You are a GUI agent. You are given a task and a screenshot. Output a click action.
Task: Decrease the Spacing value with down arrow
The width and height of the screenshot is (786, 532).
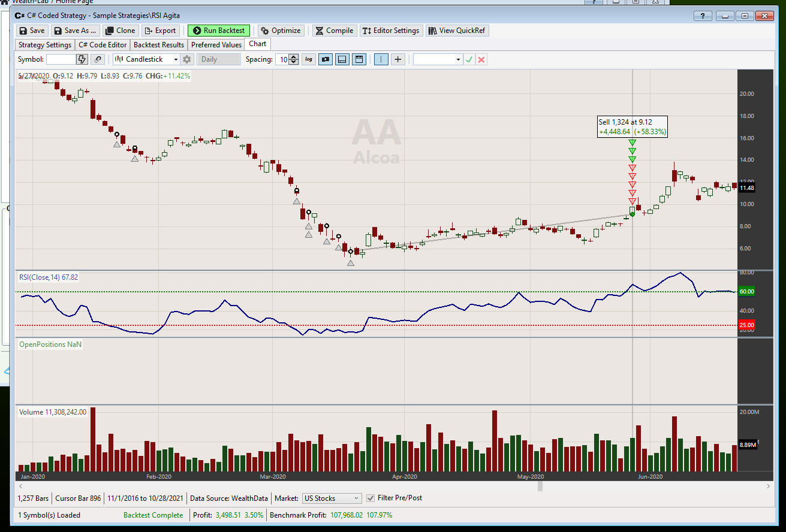[x=293, y=62]
